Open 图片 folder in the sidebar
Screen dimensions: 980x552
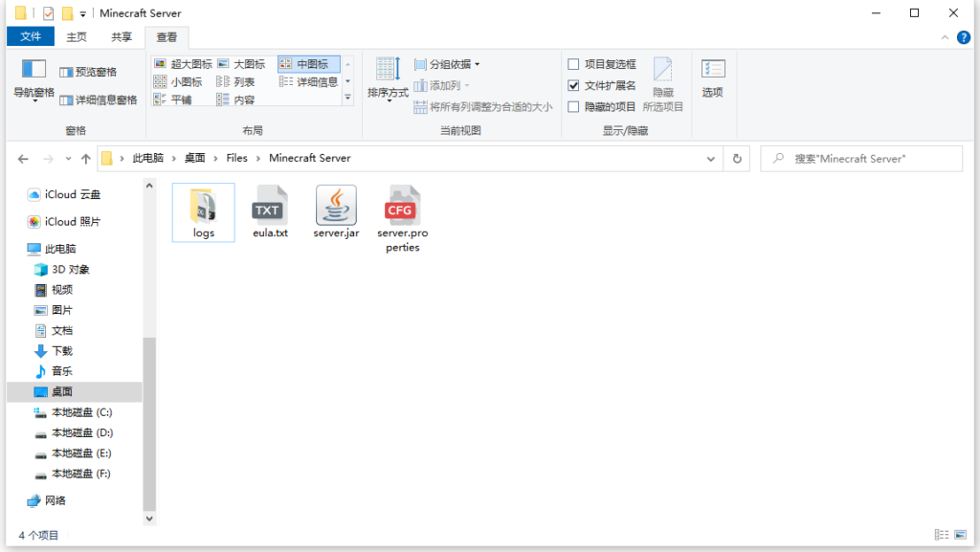coord(54,310)
